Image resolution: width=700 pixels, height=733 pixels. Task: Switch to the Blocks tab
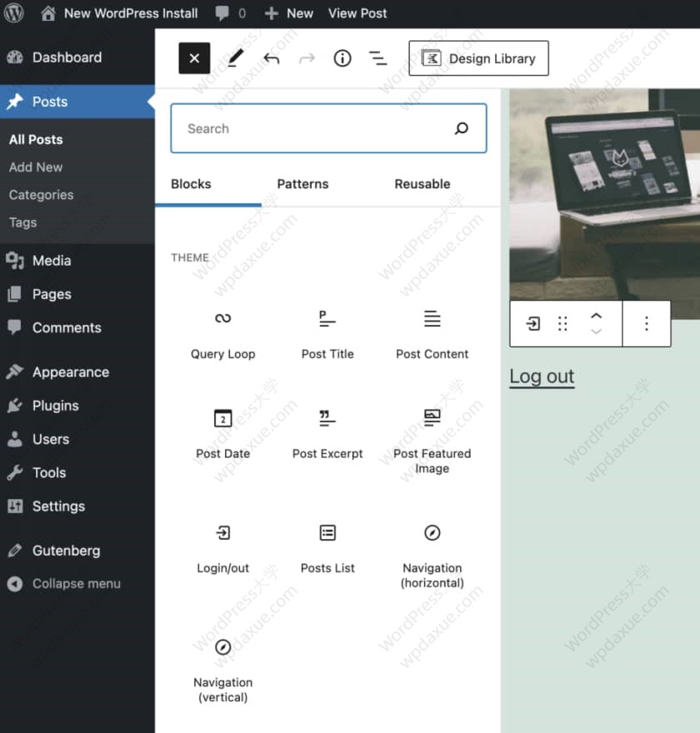click(x=191, y=184)
